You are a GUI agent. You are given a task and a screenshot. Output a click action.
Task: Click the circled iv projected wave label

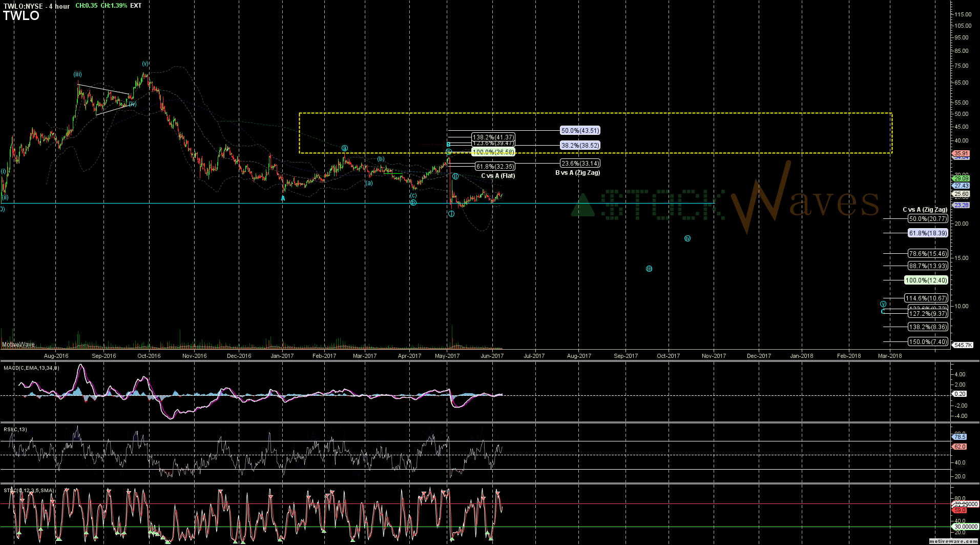tap(687, 238)
